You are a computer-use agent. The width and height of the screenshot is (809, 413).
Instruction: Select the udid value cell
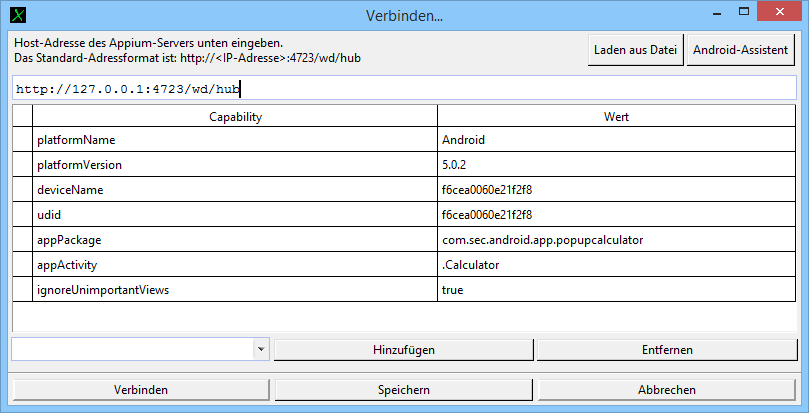616,215
